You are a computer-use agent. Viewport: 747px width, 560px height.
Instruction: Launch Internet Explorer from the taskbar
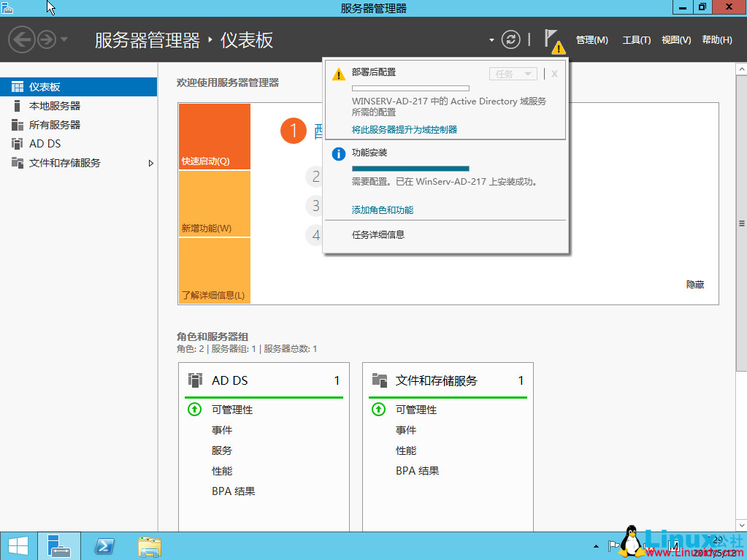click(104, 545)
